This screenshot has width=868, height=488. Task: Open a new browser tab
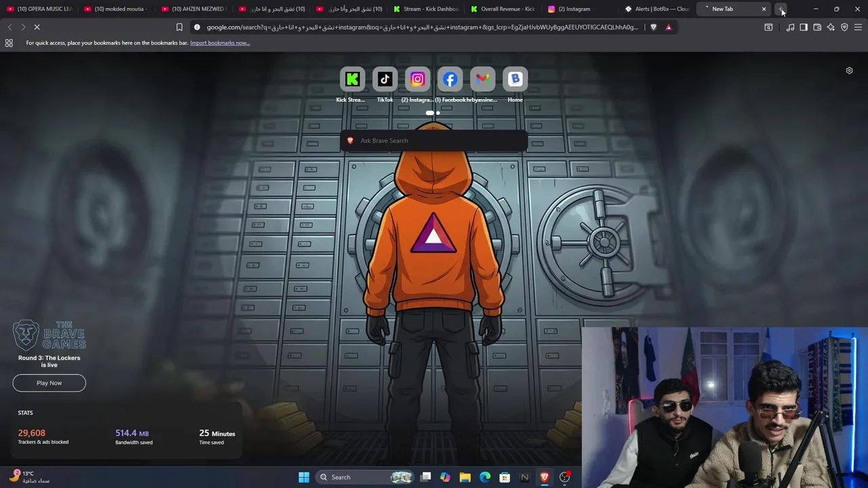781,9
